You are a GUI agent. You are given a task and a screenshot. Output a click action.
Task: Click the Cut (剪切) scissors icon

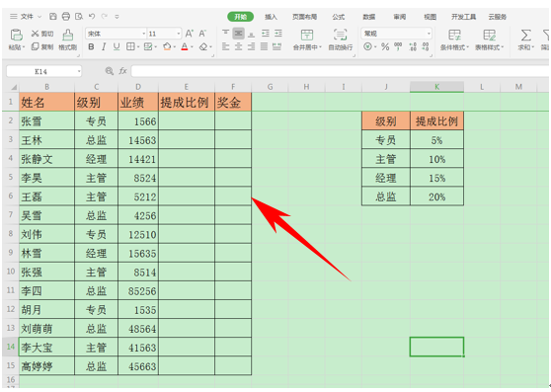tap(36, 34)
